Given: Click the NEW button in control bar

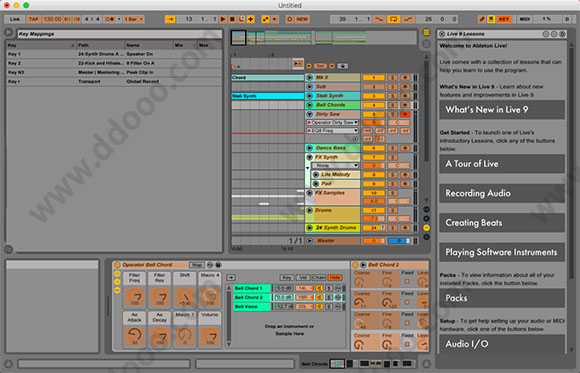Looking at the screenshot, I should (x=302, y=19).
